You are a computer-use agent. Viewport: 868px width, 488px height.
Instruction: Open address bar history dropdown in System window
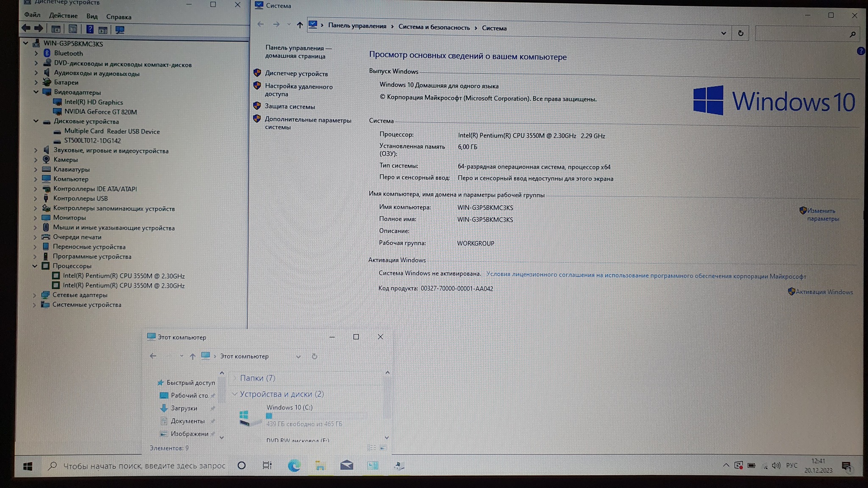point(723,33)
